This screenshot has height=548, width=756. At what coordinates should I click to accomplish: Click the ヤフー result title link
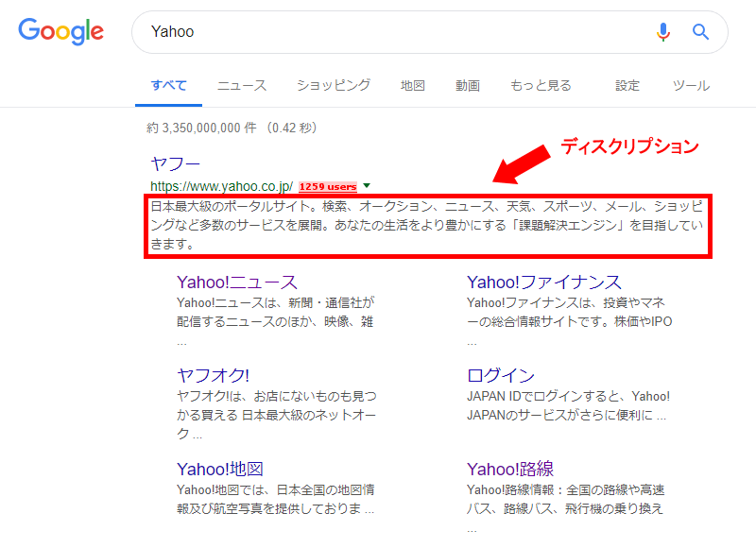tap(175, 164)
